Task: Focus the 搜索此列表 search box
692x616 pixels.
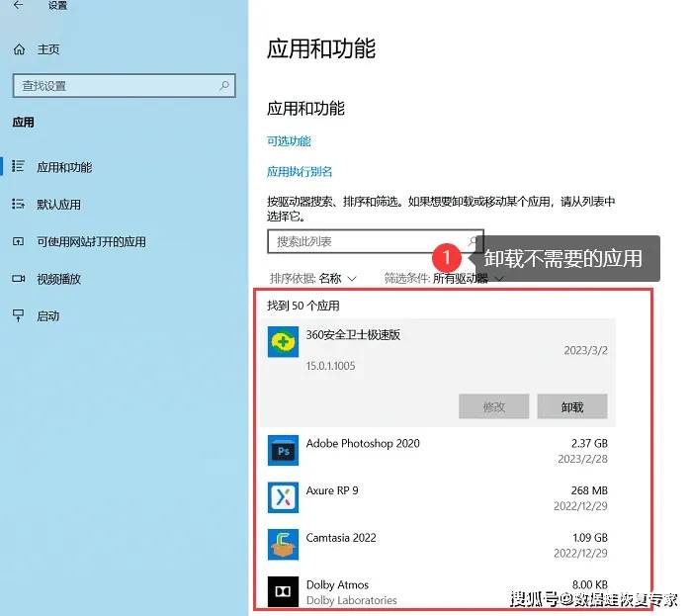Action: tap(366, 241)
